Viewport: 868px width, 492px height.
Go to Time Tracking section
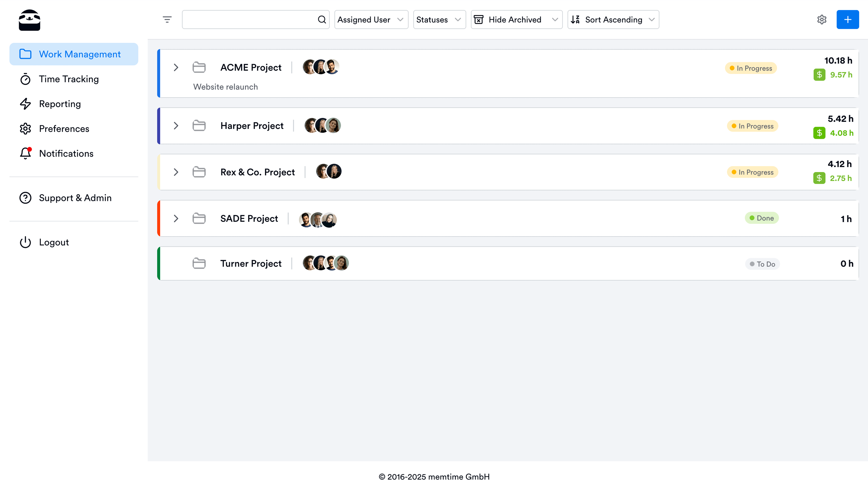69,79
